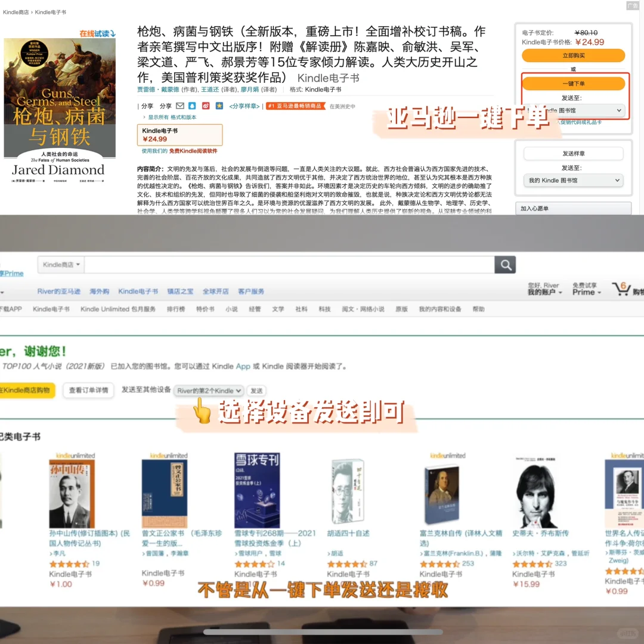Open River的亚马逊 in the nav bar
This screenshot has width=644, height=644.
tap(58, 292)
